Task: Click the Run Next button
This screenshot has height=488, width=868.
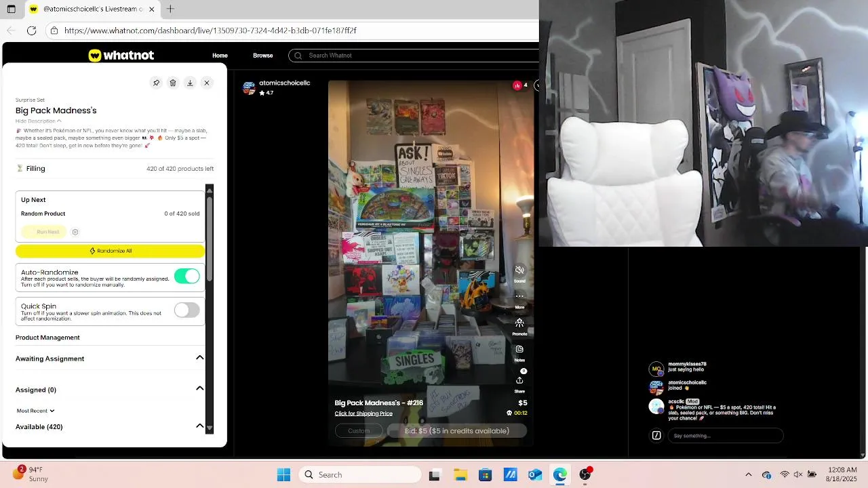Action: tap(45, 232)
